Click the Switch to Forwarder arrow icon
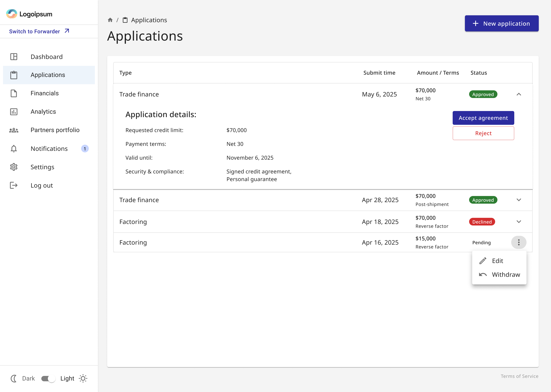The image size is (551, 392). (x=67, y=31)
